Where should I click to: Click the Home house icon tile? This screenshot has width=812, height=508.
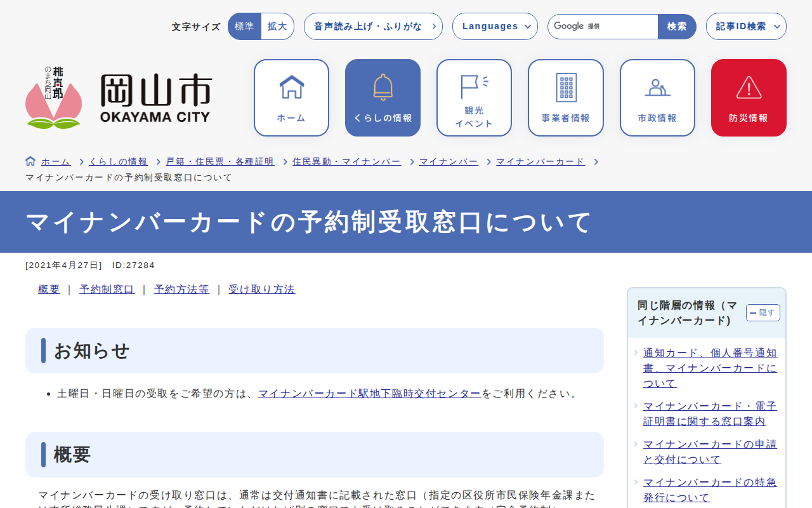291,98
